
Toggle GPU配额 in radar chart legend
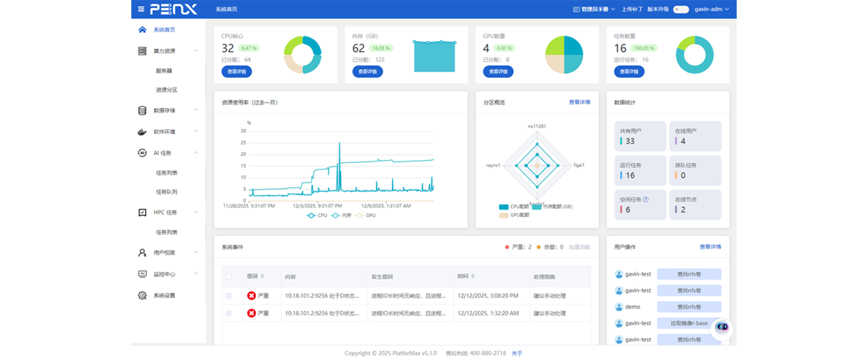tap(514, 215)
